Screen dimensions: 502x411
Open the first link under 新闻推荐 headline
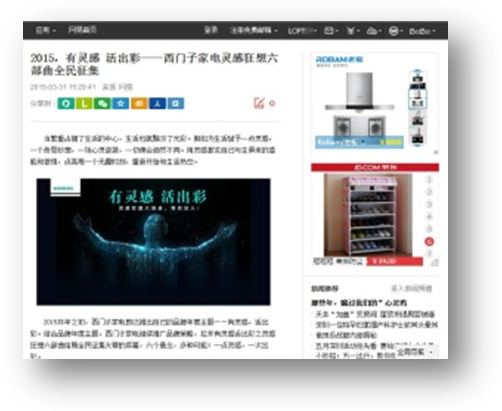click(x=375, y=314)
